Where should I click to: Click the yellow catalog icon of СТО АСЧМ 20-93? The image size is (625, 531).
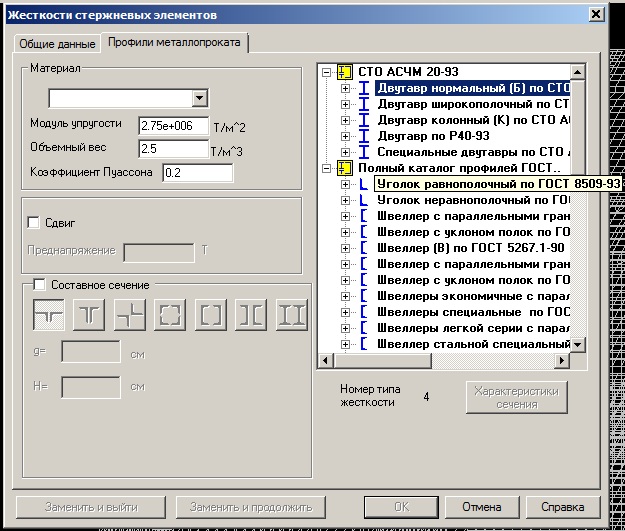point(345,72)
